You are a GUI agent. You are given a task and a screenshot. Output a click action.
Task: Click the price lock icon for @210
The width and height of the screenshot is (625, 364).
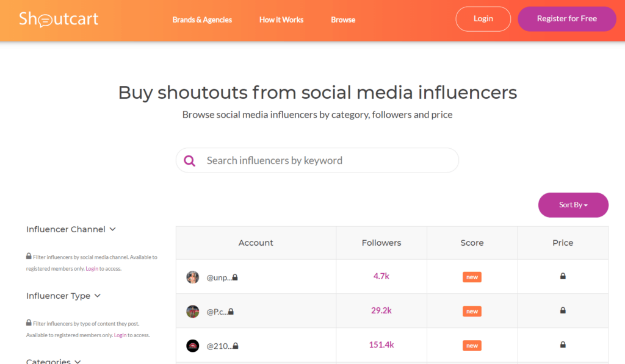coord(563,345)
